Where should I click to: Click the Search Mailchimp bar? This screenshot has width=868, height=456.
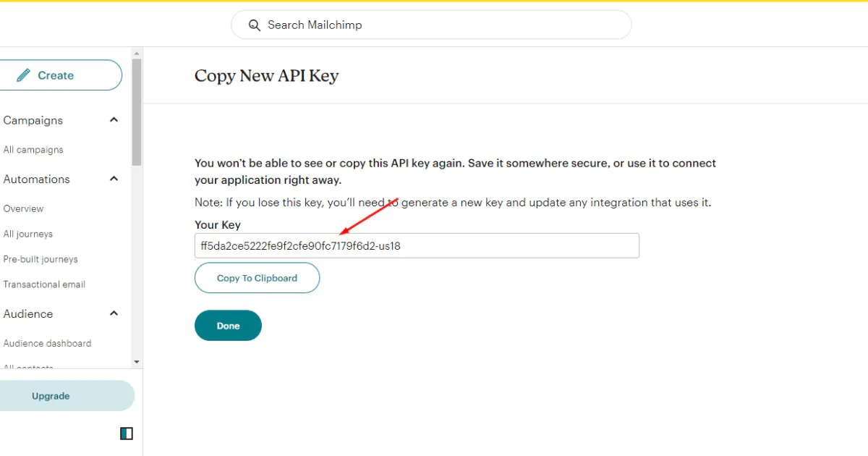click(431, 25)
